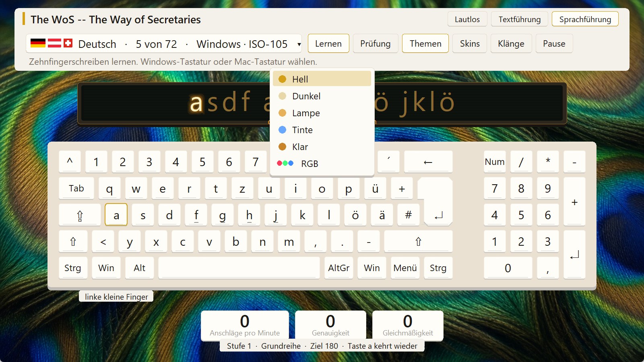Click the Tab key
The image size is (644, 362).
76,188
